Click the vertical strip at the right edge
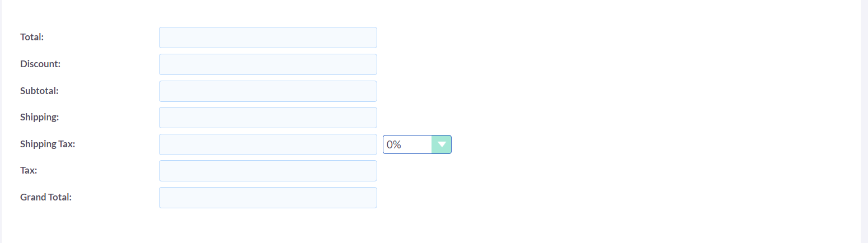 click(864, 121)
